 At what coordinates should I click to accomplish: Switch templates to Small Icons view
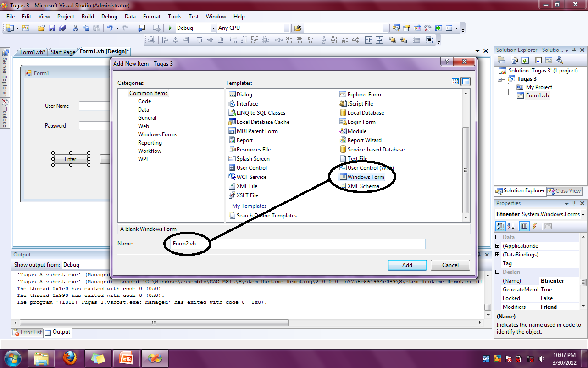click(x=466, y=81)
